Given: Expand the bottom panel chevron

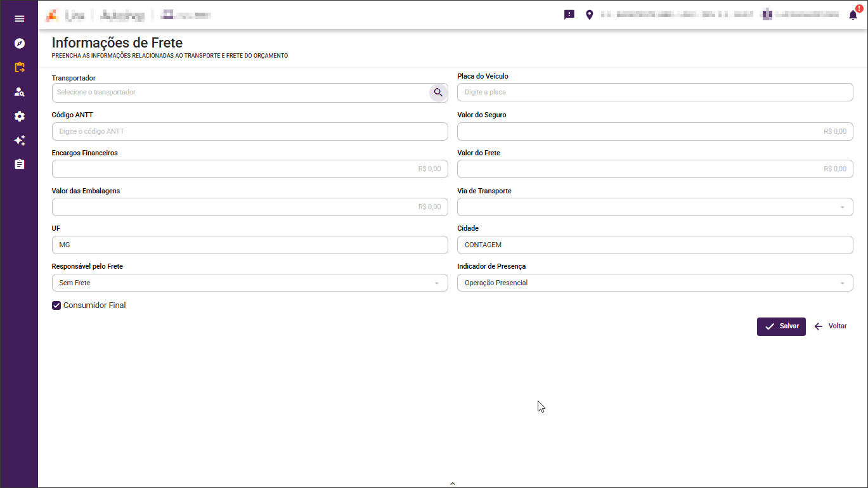Looking at the screenshot, I should [x=453, y=484].
